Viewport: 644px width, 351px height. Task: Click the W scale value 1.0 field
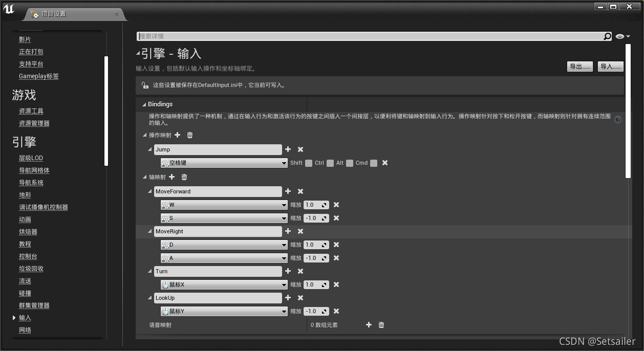[316, 205]
